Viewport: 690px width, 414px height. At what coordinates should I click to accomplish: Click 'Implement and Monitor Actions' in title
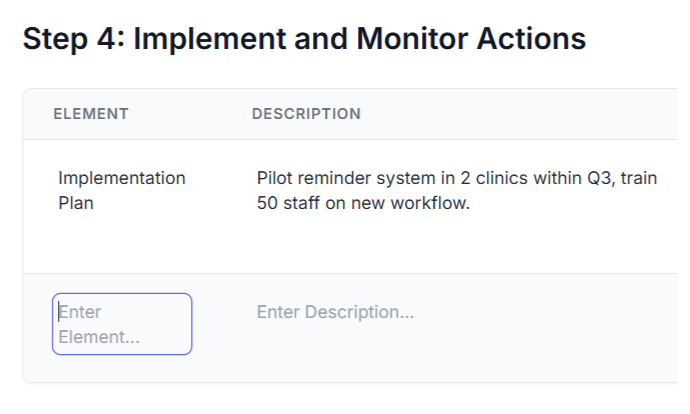(x=360, y=39)
